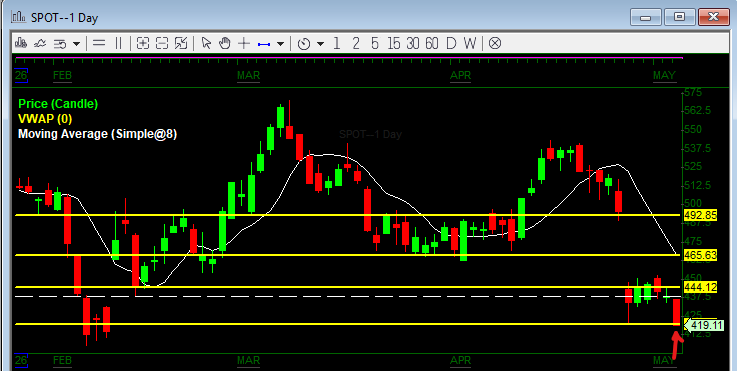Screen dimensions: 737x371
Task: Switch chart to Daily (D) interval
Action: tap(451, 44)
